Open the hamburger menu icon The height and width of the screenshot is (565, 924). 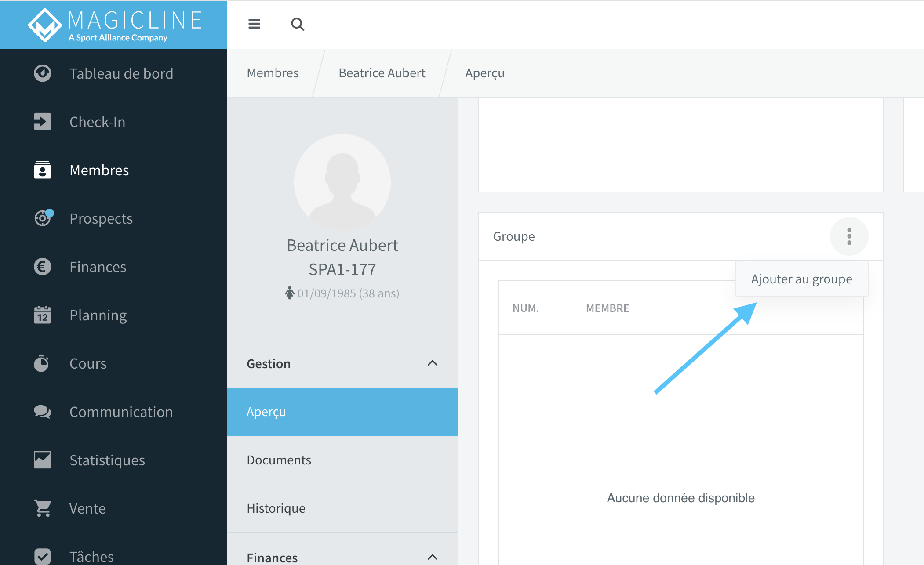point(254,24)
